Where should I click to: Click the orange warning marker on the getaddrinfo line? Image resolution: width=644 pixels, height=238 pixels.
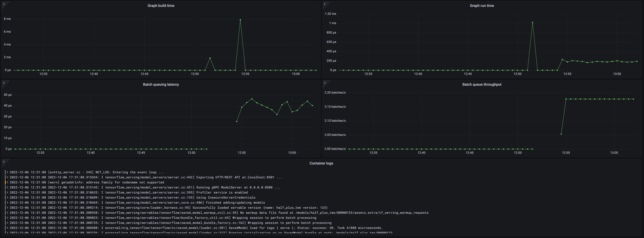point(5,182)
